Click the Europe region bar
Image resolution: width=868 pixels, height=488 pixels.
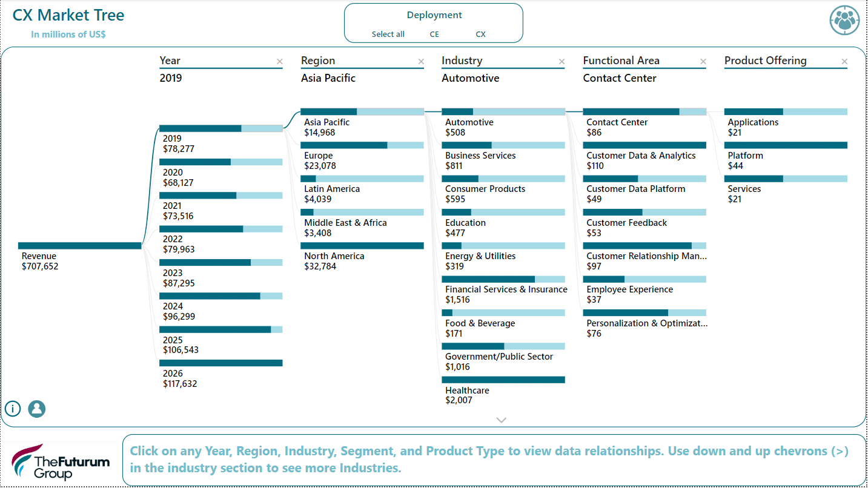[x=362, y=145]
